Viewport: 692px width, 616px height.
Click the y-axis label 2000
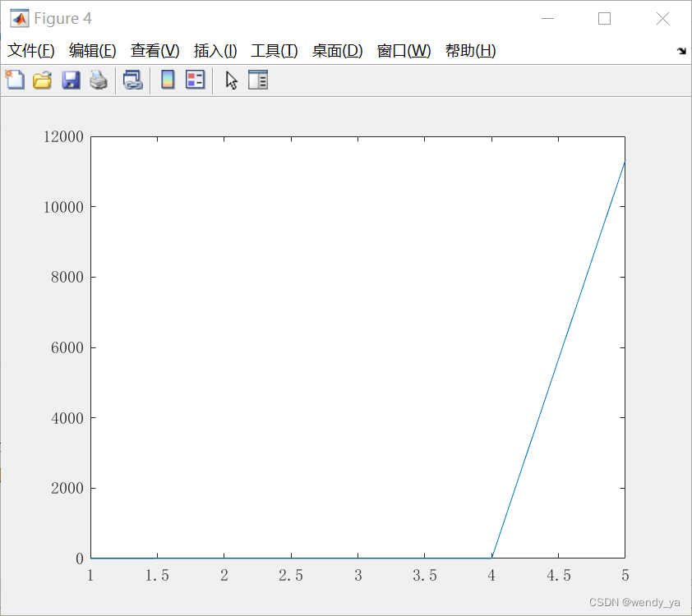pos(67,488)
